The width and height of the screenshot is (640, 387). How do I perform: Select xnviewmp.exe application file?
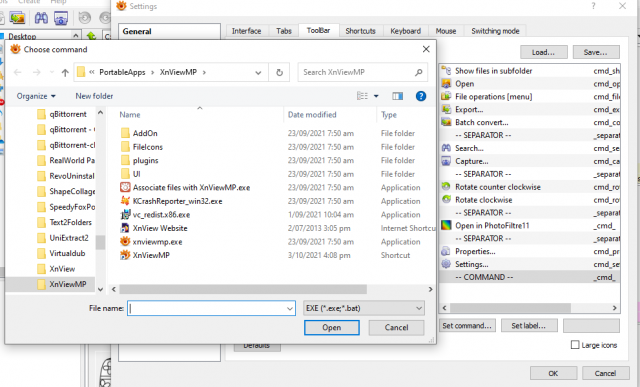pyautogui.click(x=157, y=242)
